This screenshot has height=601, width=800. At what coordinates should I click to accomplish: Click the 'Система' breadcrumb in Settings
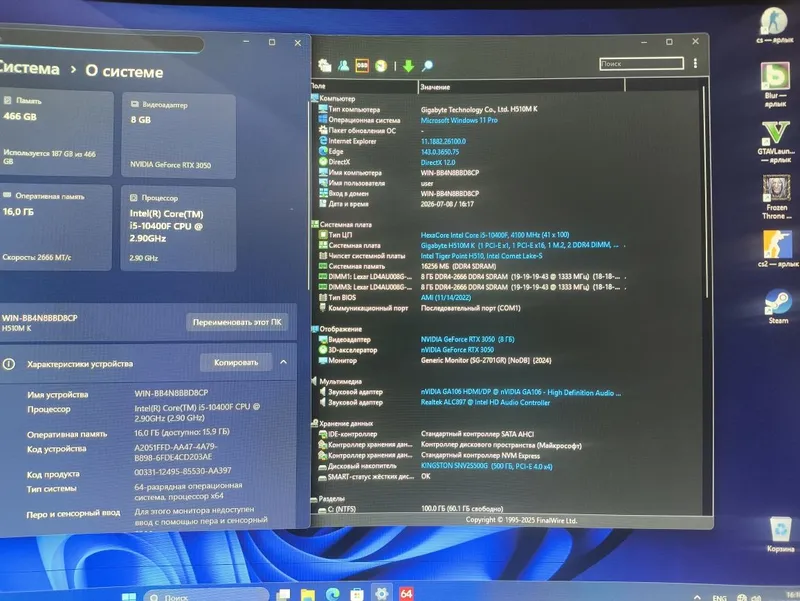[29, 68]
